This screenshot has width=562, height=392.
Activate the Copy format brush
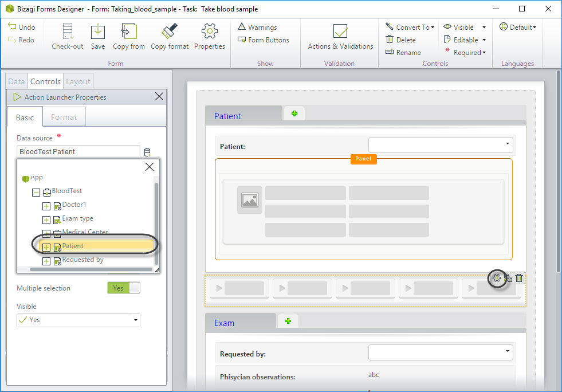click(x=170, y=36)
